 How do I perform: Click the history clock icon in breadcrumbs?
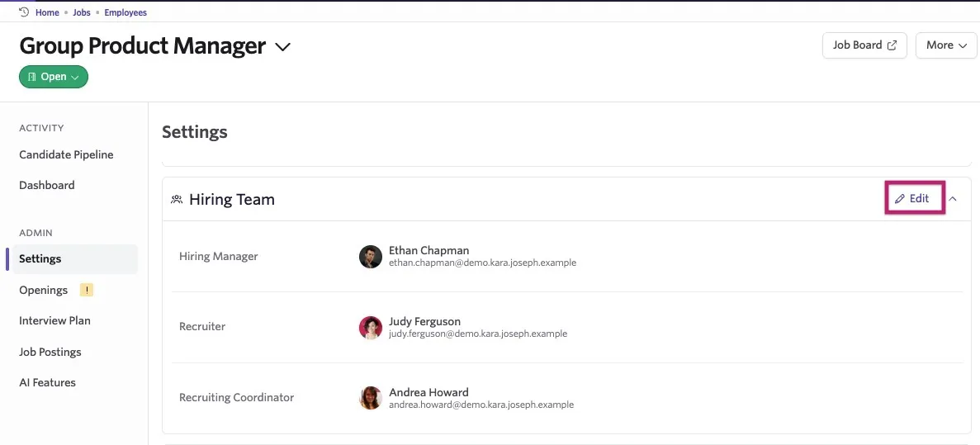coord(25,12)
